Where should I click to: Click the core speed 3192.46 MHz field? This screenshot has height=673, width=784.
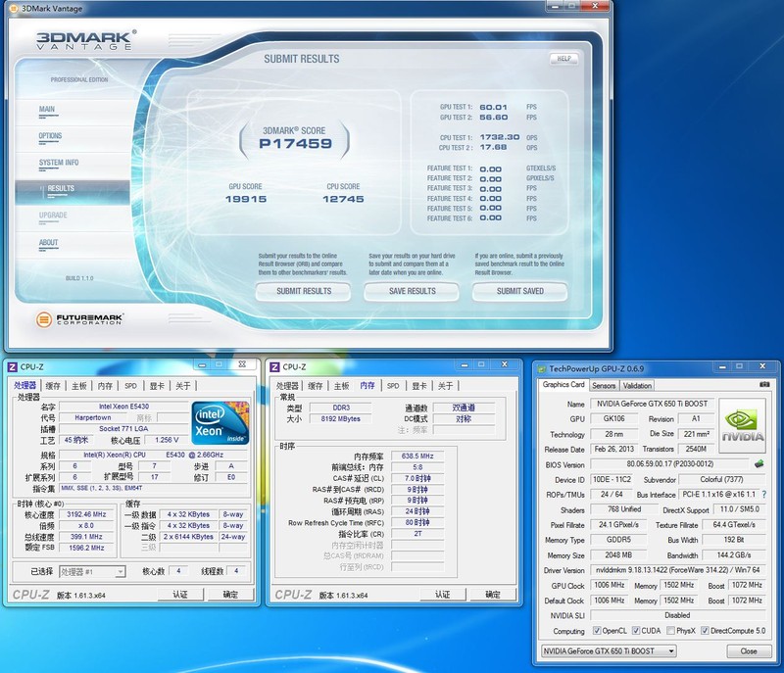tap(86, 514)
